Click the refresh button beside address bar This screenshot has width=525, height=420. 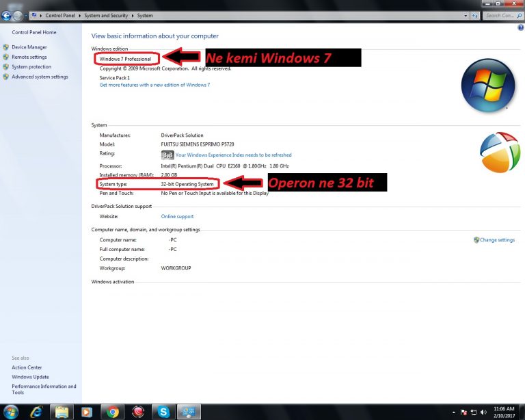pyautogui.click(x=475, y=16)
